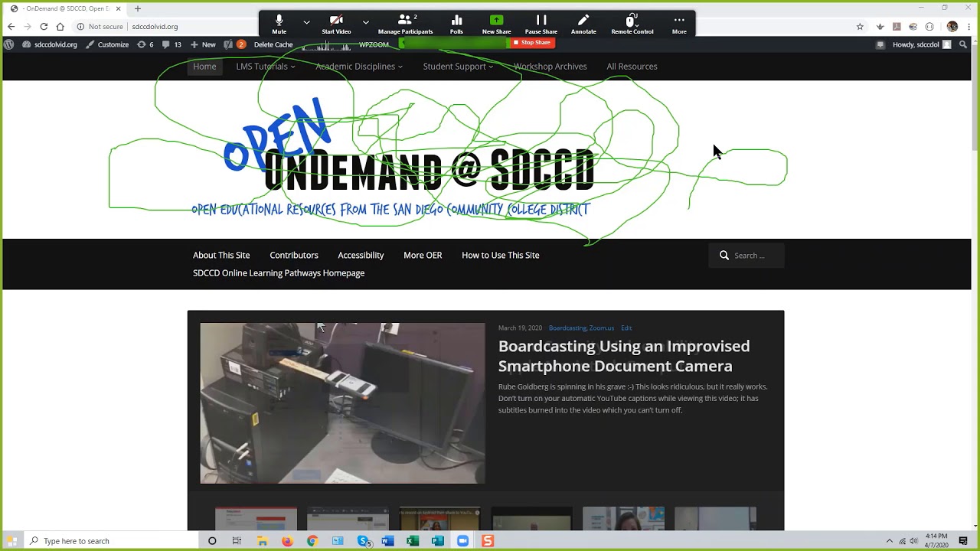Viewport: 980px width, 551px height.
Task: Open audio options arrow next to Mute
Action: [x=306, y=21]
